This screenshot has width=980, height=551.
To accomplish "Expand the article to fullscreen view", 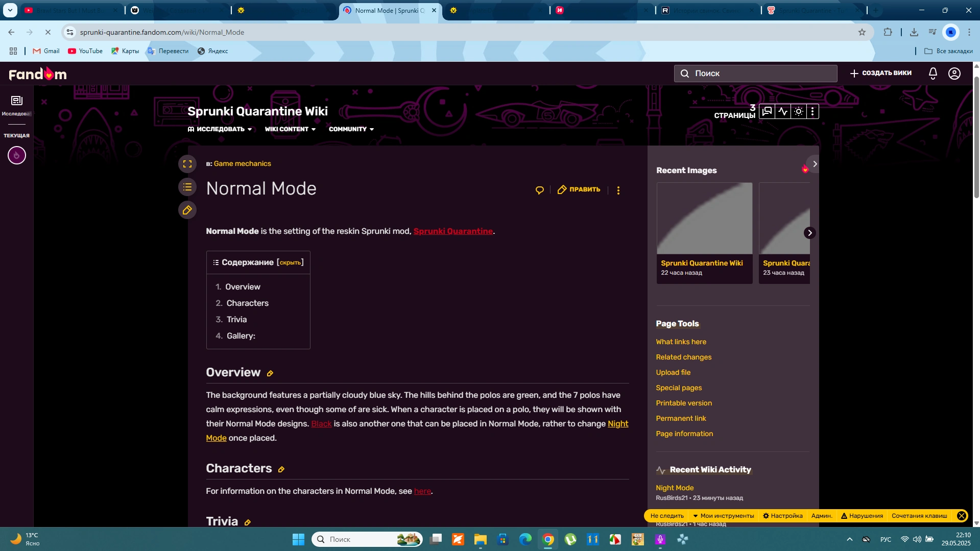I will click(187, 163).
